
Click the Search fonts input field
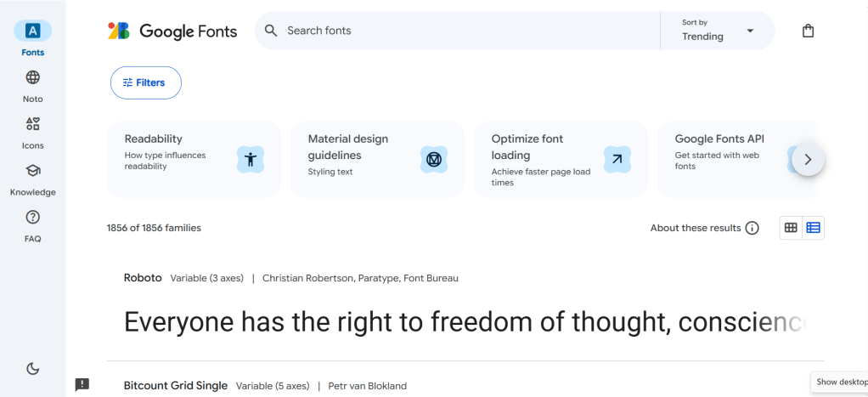coord(467,31)
